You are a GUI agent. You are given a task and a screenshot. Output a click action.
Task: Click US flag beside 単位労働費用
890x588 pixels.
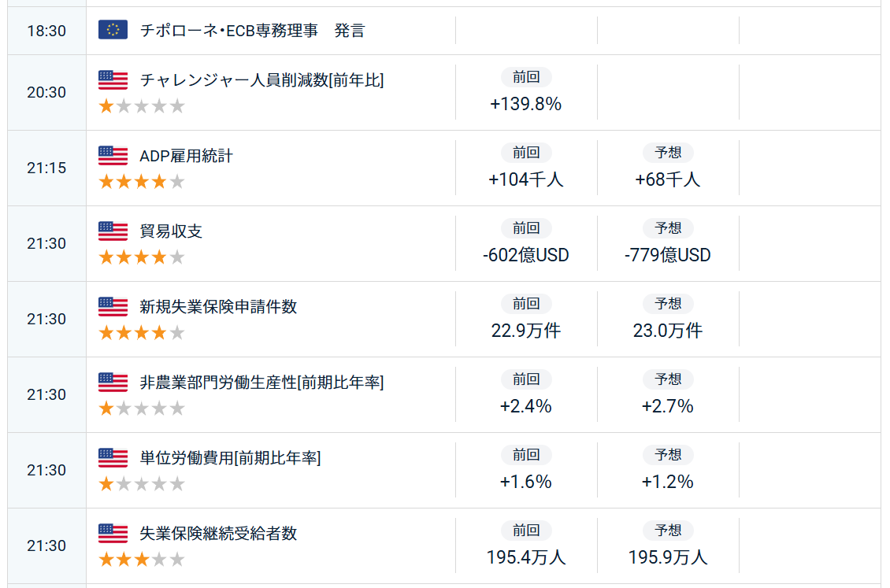113,457
